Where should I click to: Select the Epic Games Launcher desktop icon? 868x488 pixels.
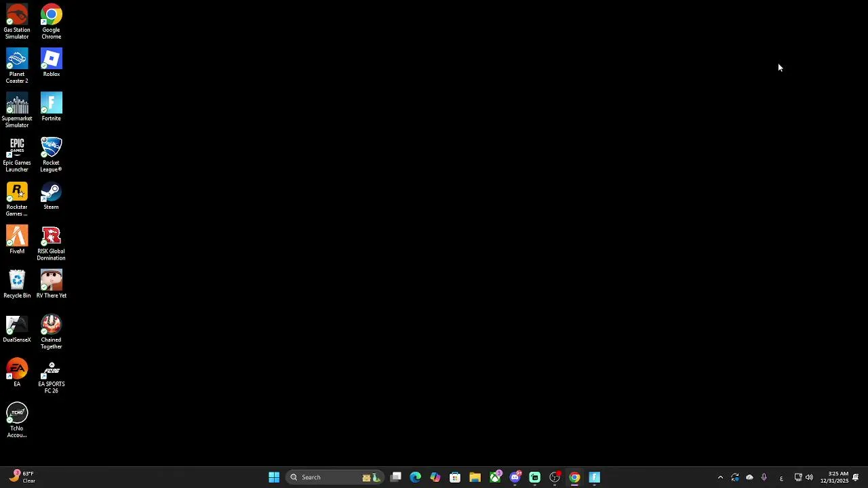[x=17, y=155]
